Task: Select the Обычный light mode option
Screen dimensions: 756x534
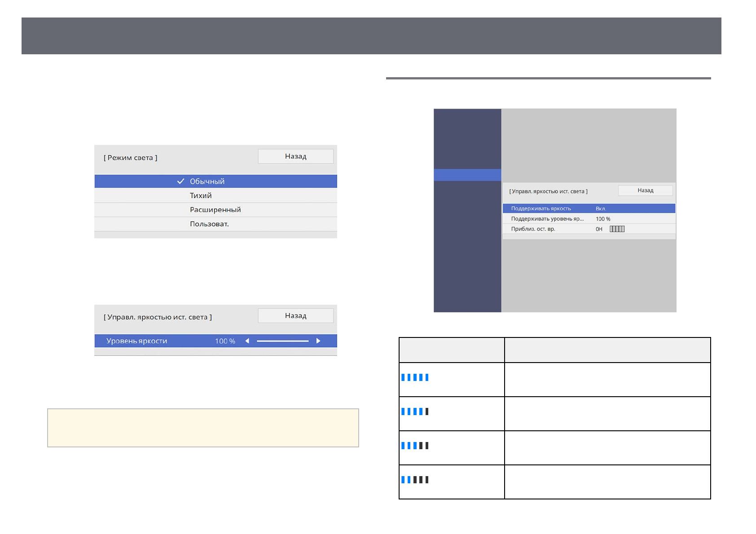Action: [x=207, y=181]
